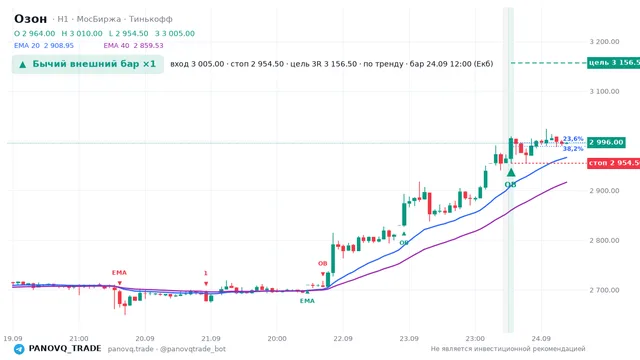Click the 20.09 date axis label

[x=145, y=339]
